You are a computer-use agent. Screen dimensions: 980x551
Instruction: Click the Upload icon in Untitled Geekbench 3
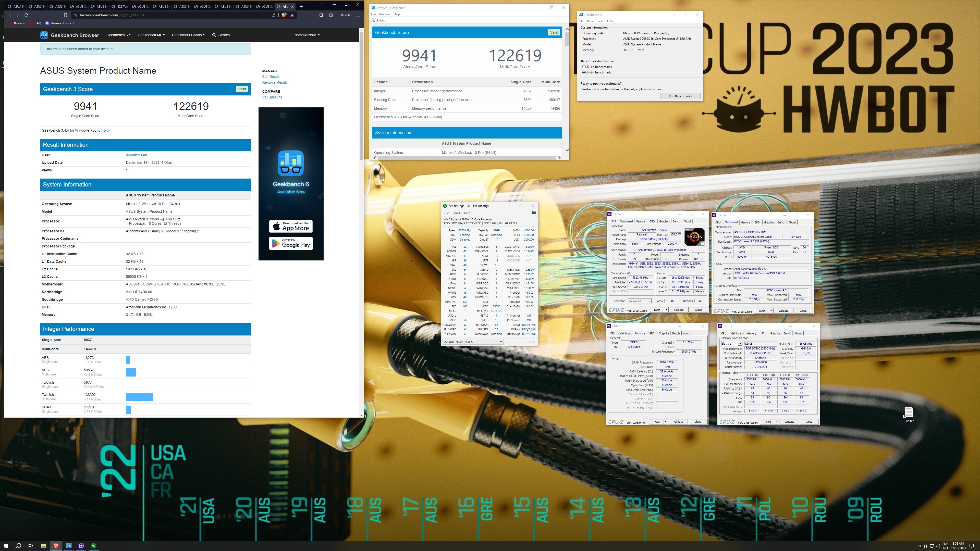tap(373, 20)
